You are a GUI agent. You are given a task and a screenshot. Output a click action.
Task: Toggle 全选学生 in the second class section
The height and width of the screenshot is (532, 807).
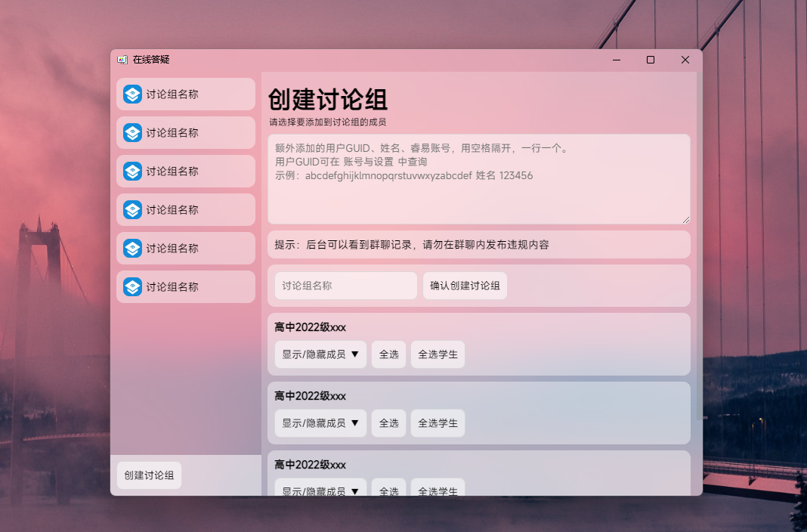(438, 423)
